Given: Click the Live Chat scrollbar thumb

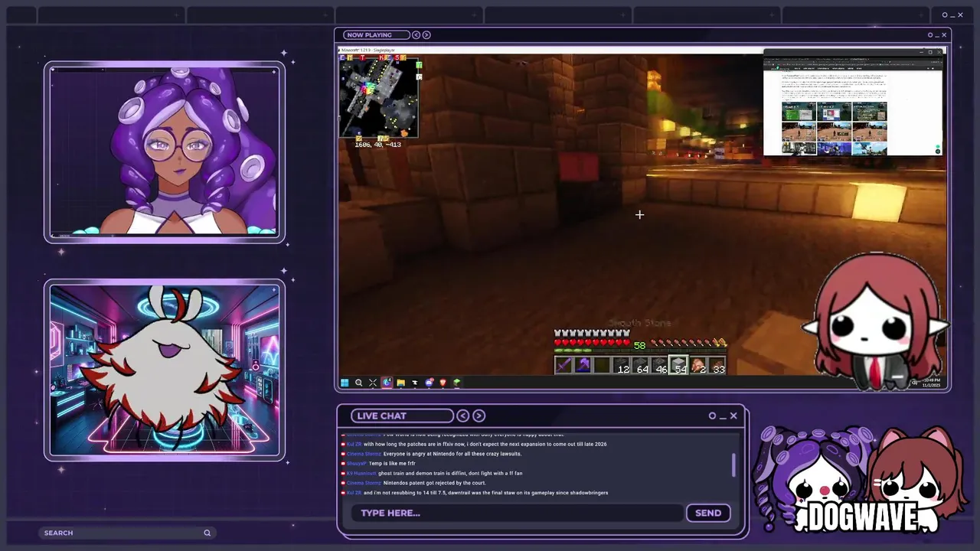Looking at the screenshot, I should click(734, 465).
